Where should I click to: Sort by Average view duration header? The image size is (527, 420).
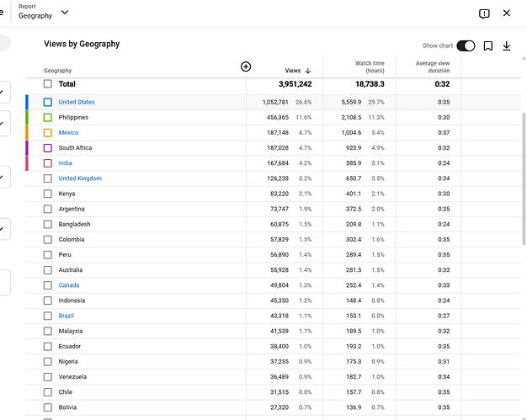tap(433, 66)
